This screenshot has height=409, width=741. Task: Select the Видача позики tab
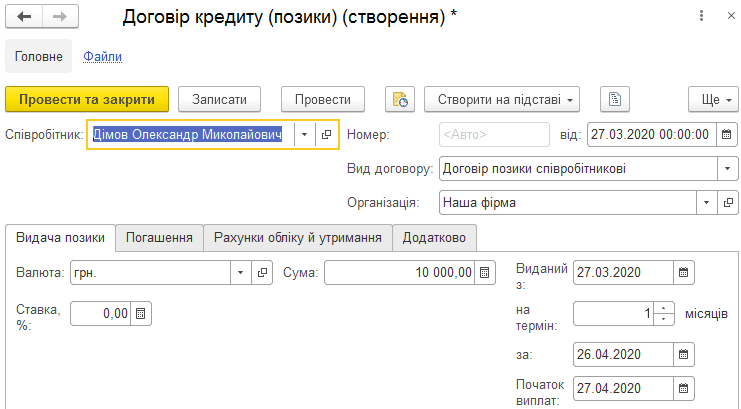click(60, 237)
